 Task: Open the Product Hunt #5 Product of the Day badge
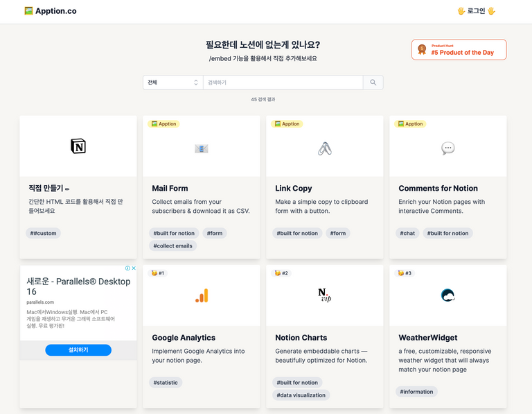click(x=459, y=50)
